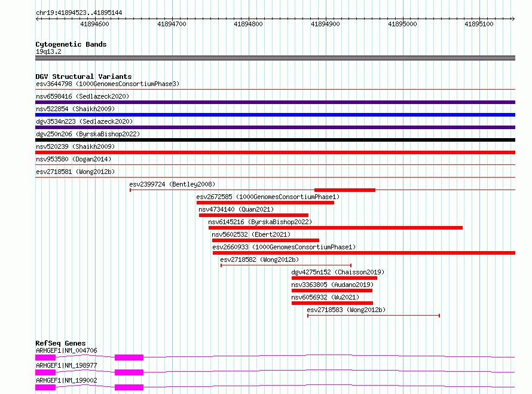Click the nsv953580 (Dogan2014) label
The height and width of the screenshot is (394, 532).
tap(74, 159)
